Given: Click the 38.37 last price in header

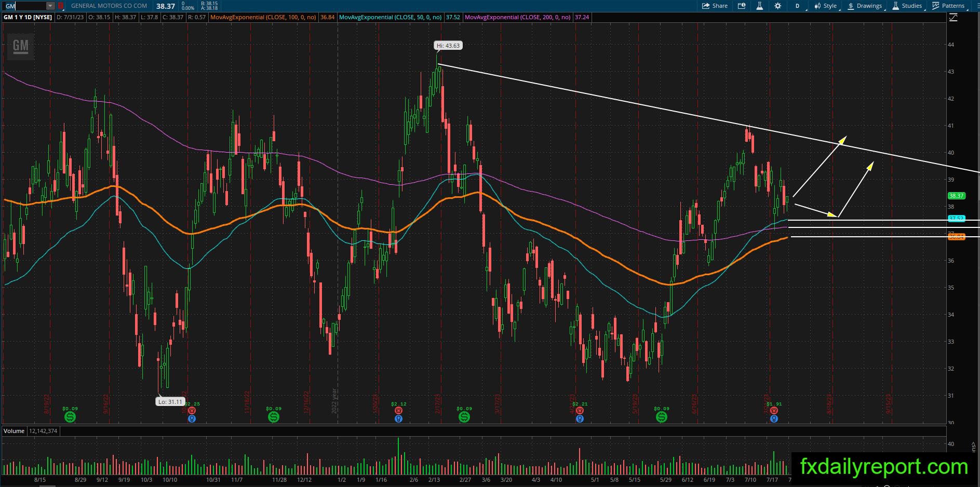Looking at the screenshot, I should pos(166,6).
